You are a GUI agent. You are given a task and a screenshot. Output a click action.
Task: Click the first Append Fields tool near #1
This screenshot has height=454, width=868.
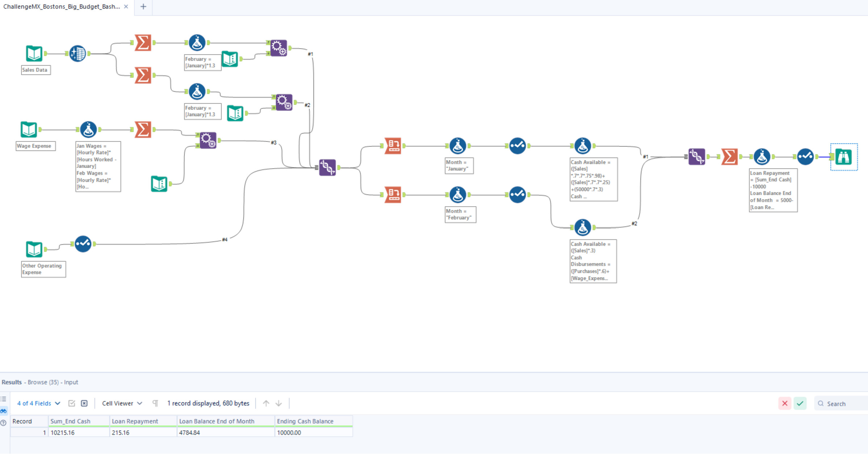(278, 48)
